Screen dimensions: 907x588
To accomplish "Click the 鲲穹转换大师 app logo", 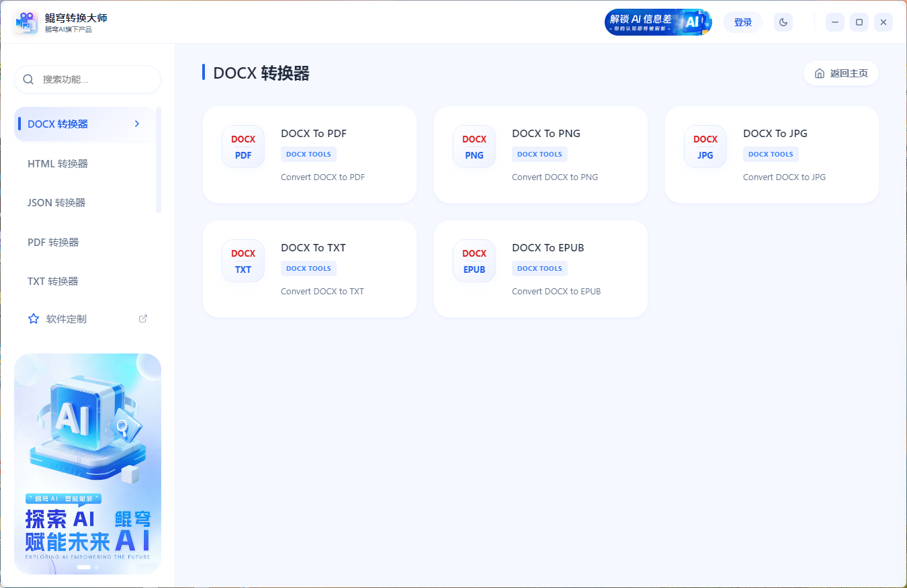I will (x=26, y=22).
